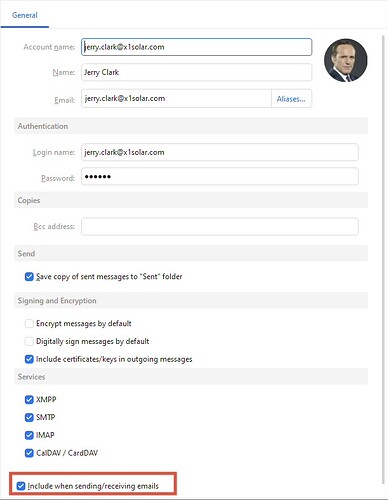
Task: Click the Login name input field
Action: (x=220, y=152)
